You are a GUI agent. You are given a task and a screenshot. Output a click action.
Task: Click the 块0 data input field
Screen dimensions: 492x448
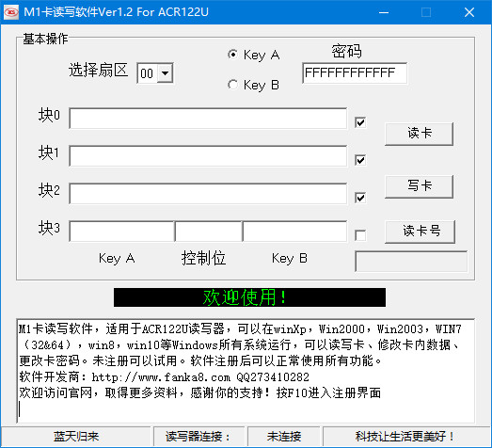[208, 119]
